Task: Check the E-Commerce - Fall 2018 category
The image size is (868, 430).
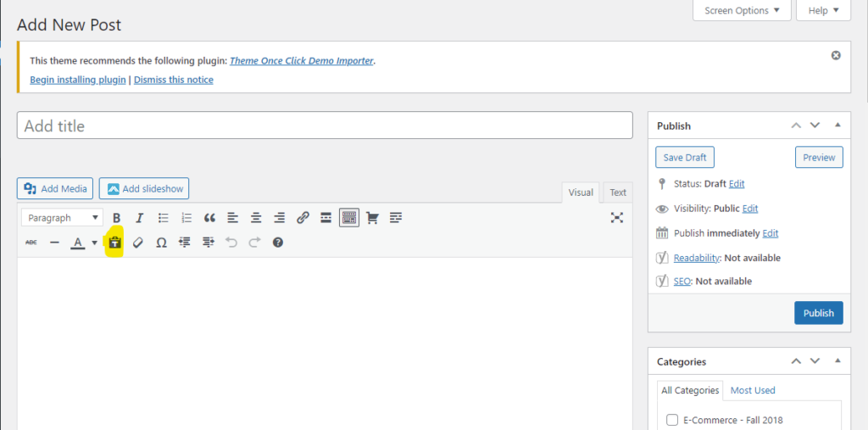Action: point(672,420)
